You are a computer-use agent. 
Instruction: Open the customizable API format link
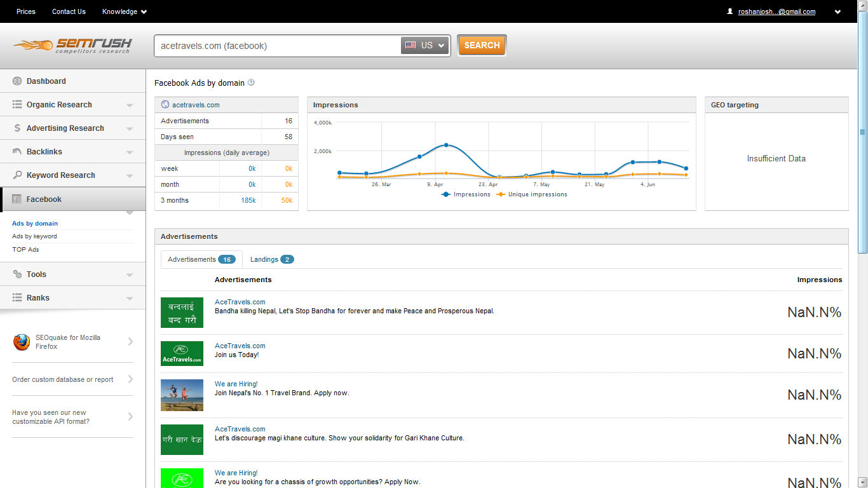51,417
